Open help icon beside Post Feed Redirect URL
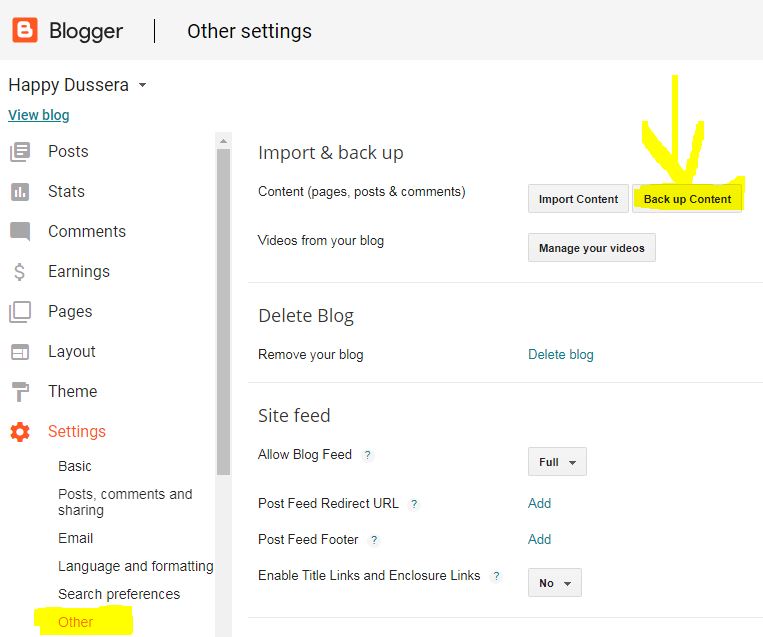The image size is (763, 637). (414, 504)
